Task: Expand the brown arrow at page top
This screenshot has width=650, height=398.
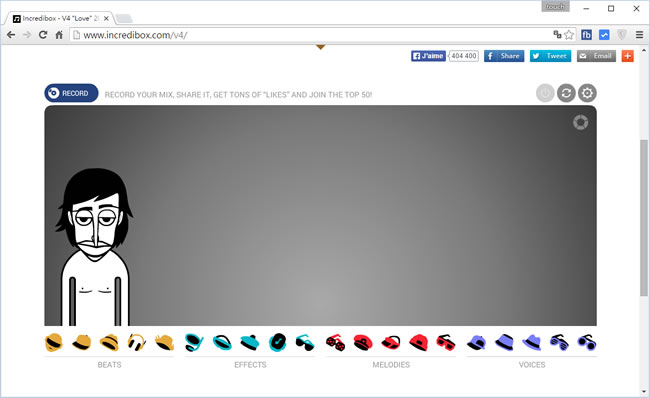Action: pos(320,47)
